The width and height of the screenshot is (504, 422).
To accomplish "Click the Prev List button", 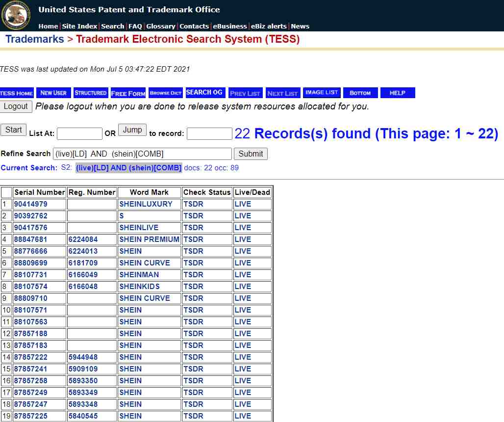I will pyautogui.click(x=245, y=93).
